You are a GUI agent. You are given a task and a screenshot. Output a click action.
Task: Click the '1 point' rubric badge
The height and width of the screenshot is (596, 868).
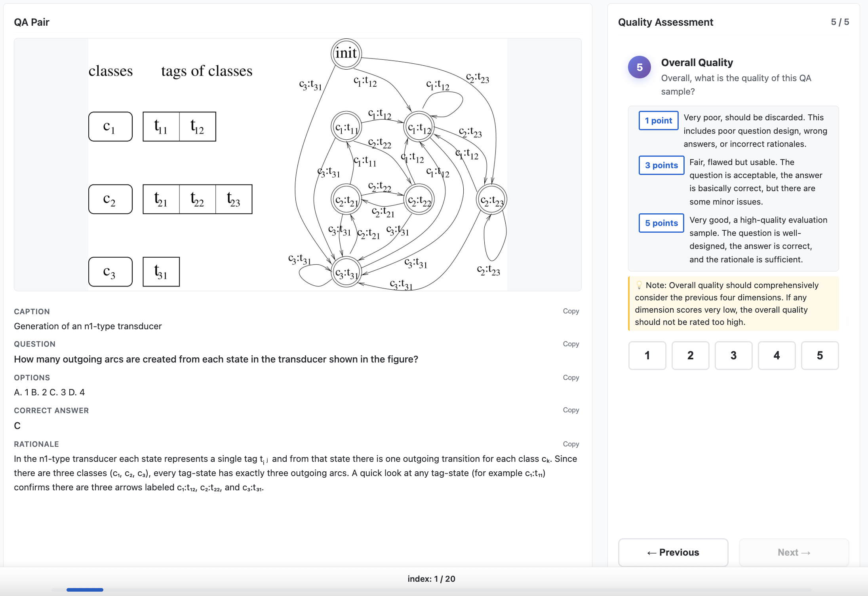point(658,121)
